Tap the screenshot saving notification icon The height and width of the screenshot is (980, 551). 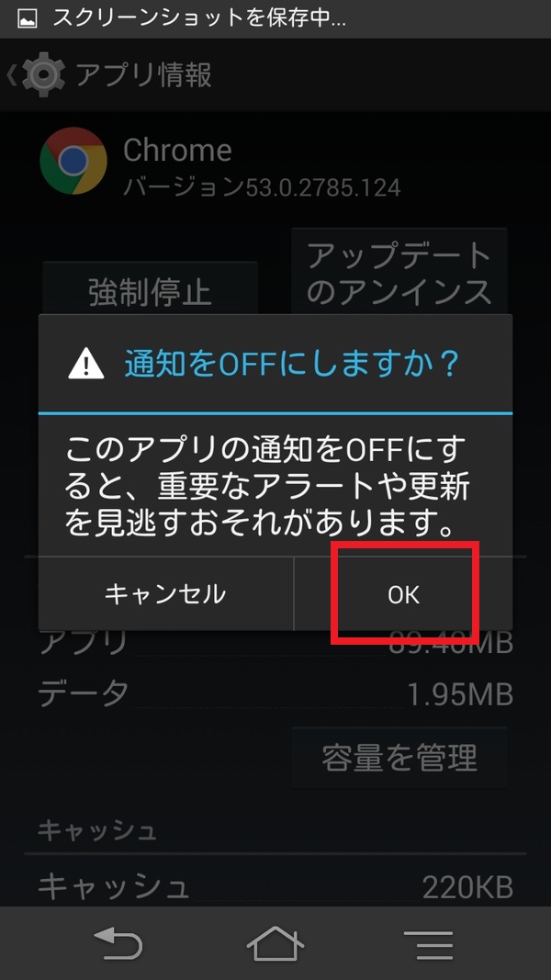[x=27, y=18]
